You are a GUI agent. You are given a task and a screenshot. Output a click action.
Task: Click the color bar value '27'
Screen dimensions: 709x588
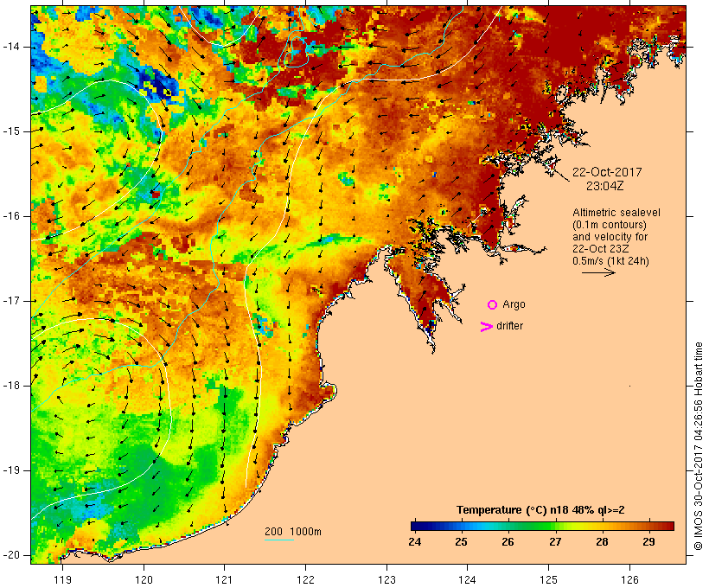(555, 542)
